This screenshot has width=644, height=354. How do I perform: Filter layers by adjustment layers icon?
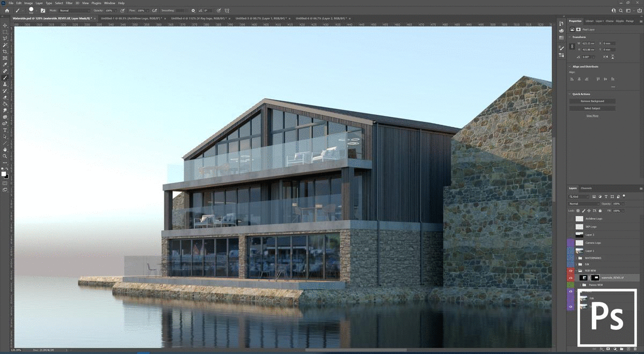click(x=600, y=197)
